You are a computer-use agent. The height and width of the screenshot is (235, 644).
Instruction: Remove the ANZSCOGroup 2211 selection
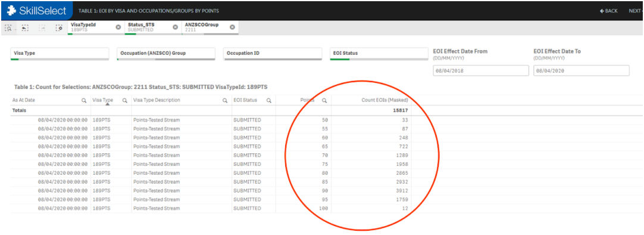(232, 27)
